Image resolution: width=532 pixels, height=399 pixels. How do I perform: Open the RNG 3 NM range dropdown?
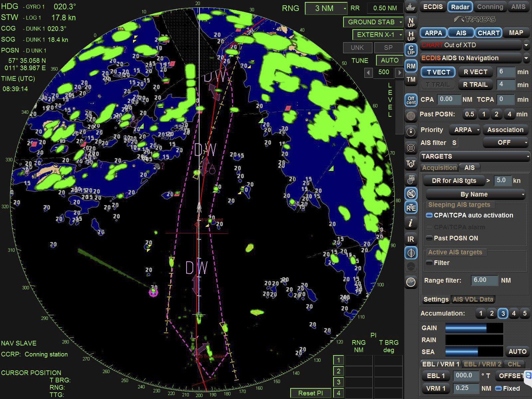pos(326,8)
